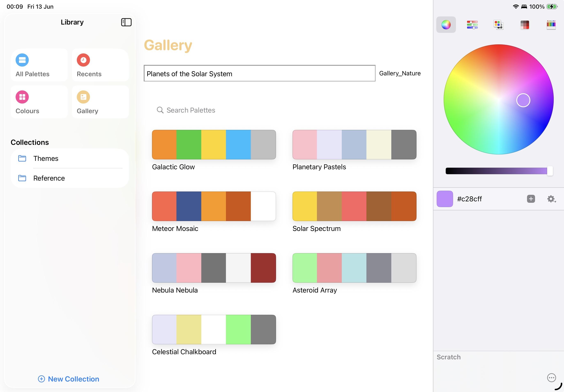The image size is (564, 392).
Task: Open the Themes collection
Action: point(70,158)
